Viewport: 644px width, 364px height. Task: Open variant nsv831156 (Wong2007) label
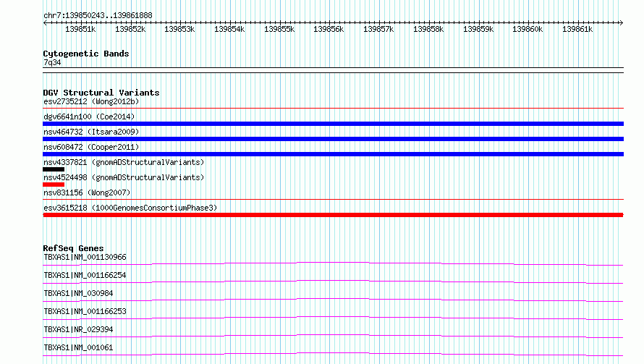pyautogui.click(x=87, y=192)
